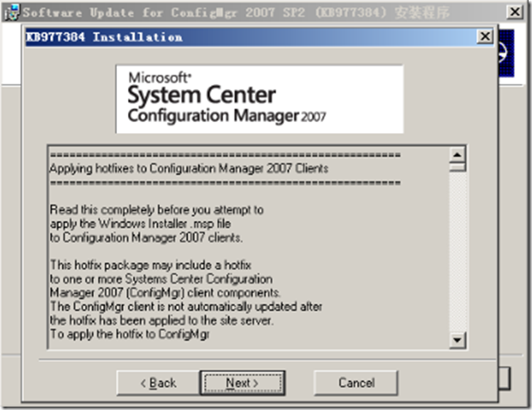Click the line 'apply the Windows Installer .msp file'
532x410 pixels.
141,224
